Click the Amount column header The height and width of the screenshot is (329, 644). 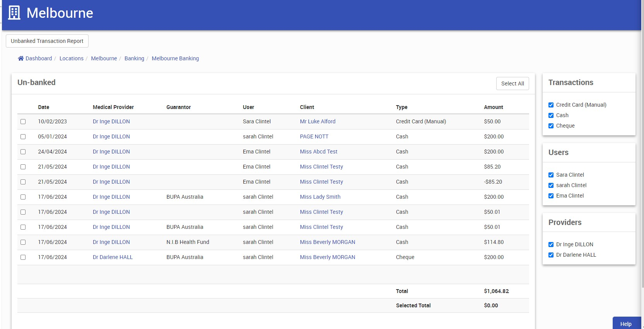pyautogui.click(x=494, y=107)
